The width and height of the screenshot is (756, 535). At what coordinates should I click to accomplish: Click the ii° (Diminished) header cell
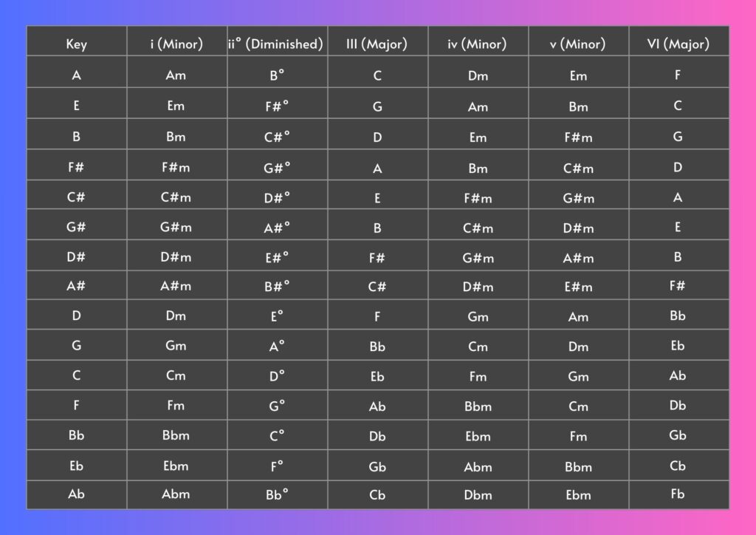point(276,44)
